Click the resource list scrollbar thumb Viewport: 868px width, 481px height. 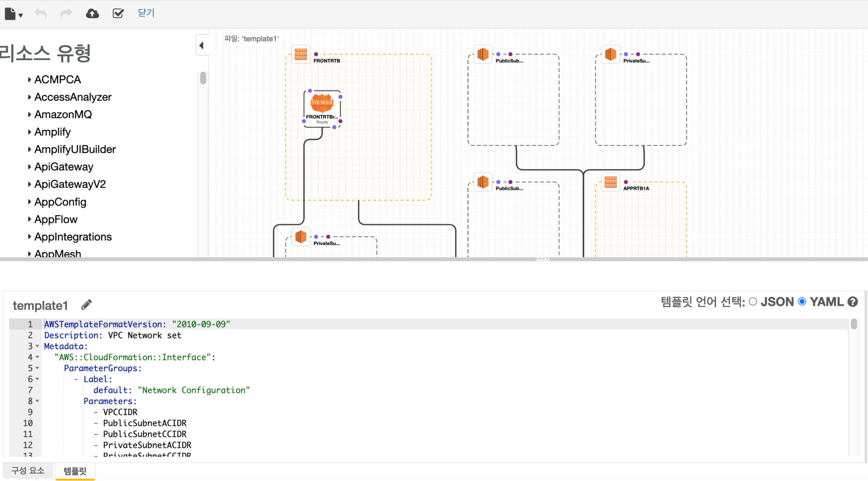pos(203,78)
